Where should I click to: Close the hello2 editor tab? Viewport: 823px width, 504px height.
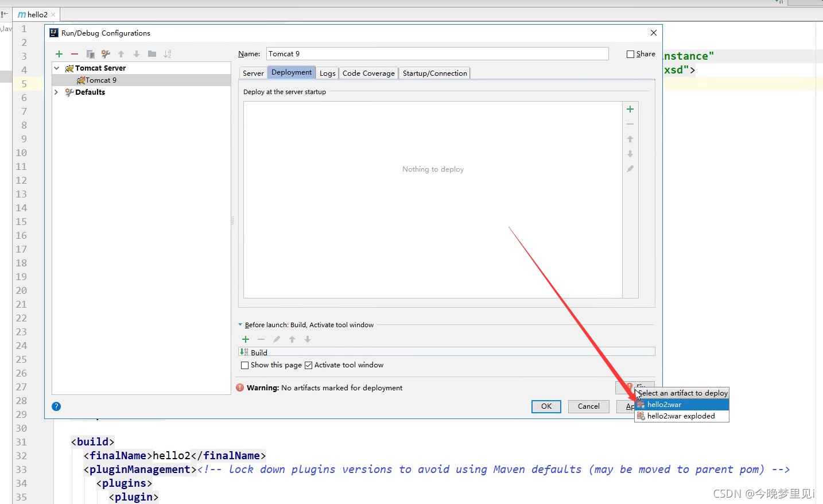click(x=53, y=15)
